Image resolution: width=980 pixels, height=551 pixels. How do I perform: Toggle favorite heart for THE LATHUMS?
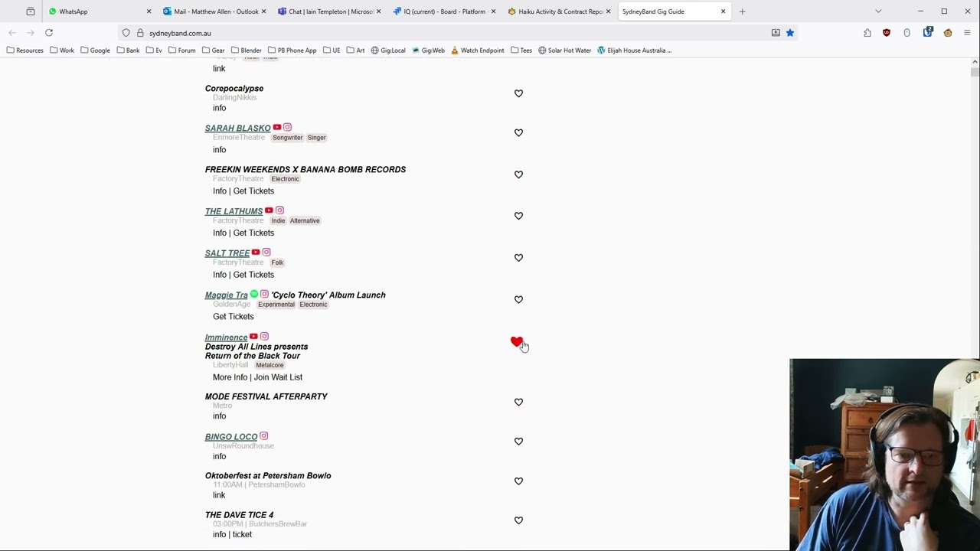click(x=518, y=216)
